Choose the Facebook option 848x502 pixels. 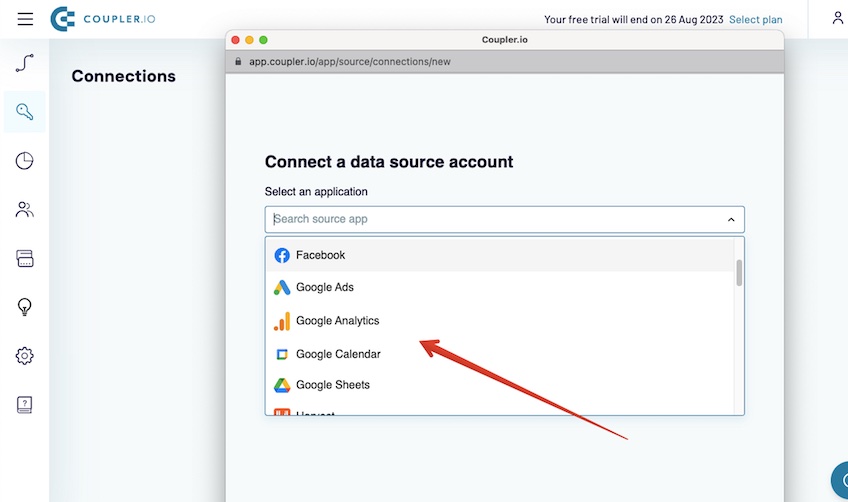500,255
